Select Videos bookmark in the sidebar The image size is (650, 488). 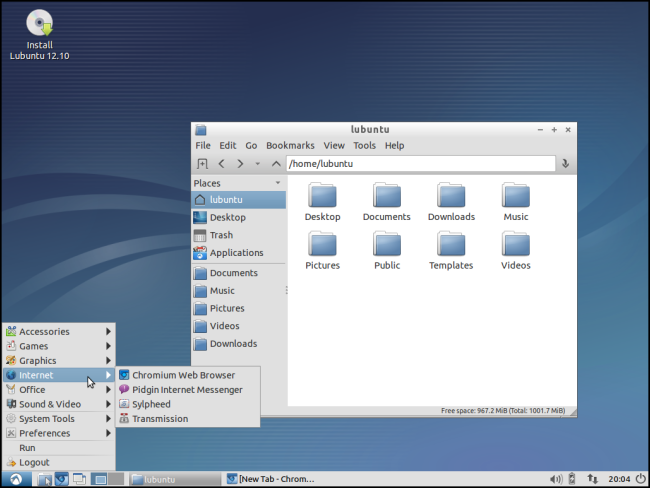[x=239, y=326]
